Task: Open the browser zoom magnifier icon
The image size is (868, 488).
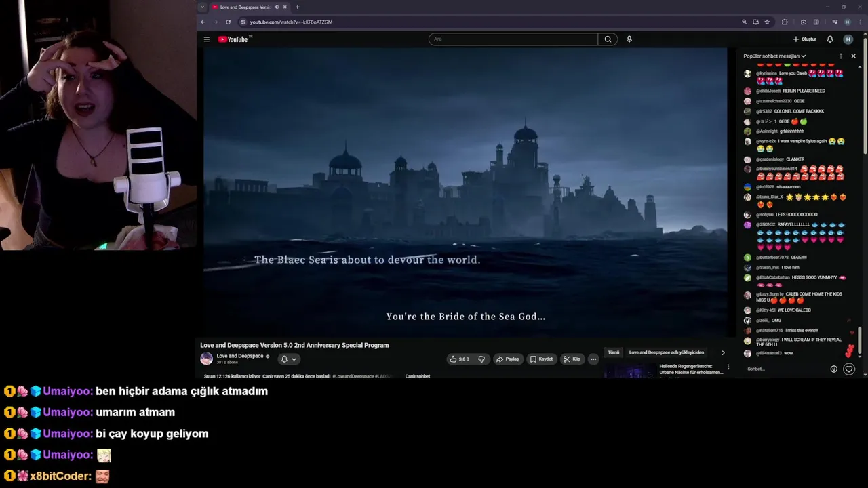Action: coord(744,22)
